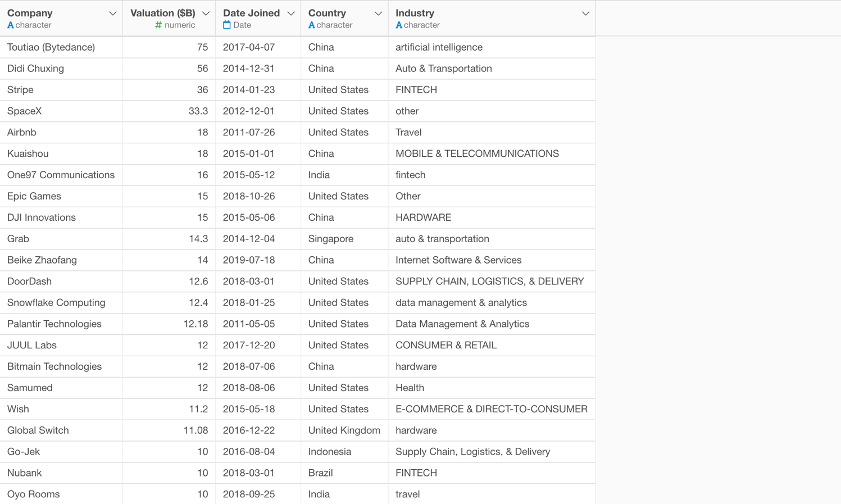Select the Valuation ($B) header label
Viewport: 841px width, 504px height.
coord(163,13)
